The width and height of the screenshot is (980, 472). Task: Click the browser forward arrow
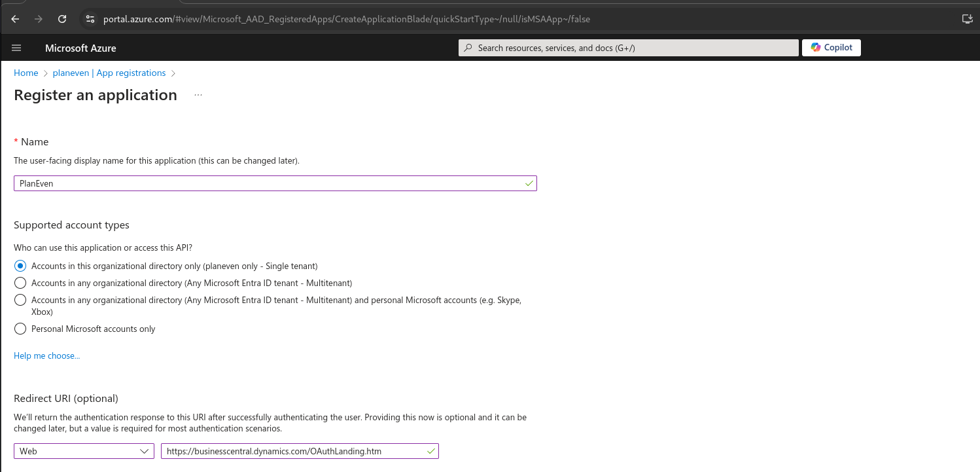[x=39, y=19]
